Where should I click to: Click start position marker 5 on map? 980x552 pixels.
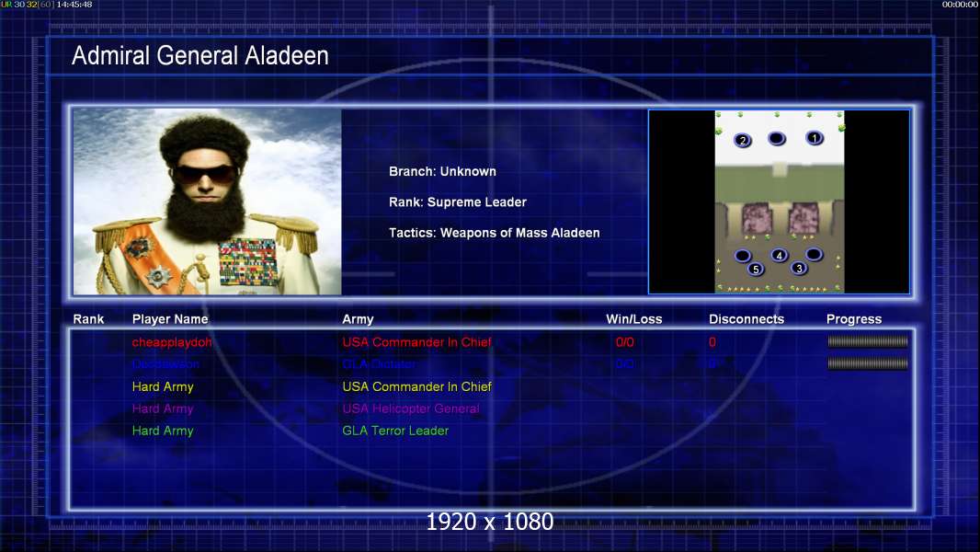tap(756, 270)
